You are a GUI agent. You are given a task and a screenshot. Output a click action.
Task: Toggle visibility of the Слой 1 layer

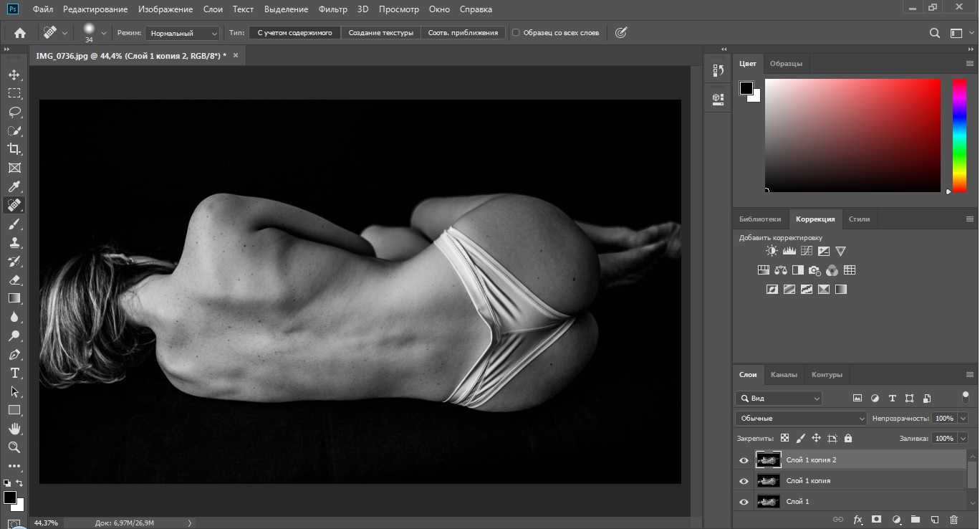[744, 502]
